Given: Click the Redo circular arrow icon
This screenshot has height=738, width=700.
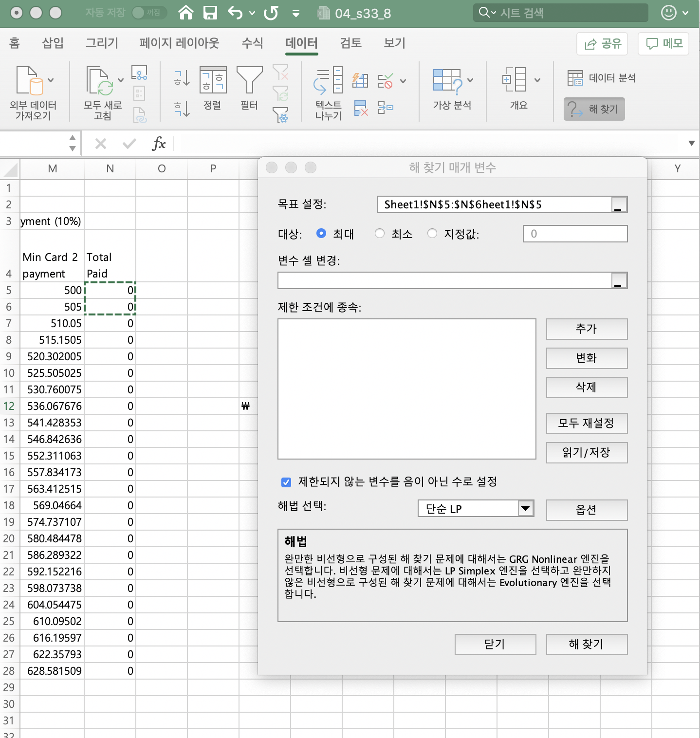Looking at the screenshot, I should [x=271, y=13].
